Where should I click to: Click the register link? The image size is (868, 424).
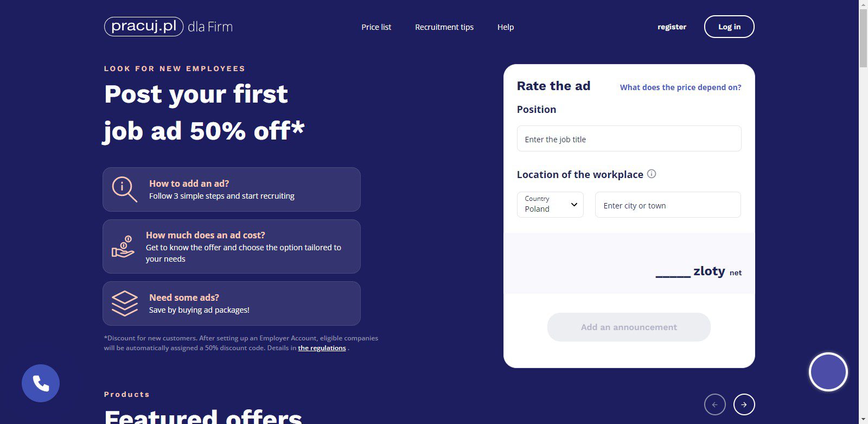pyautogui.click(x=672, y=27)
